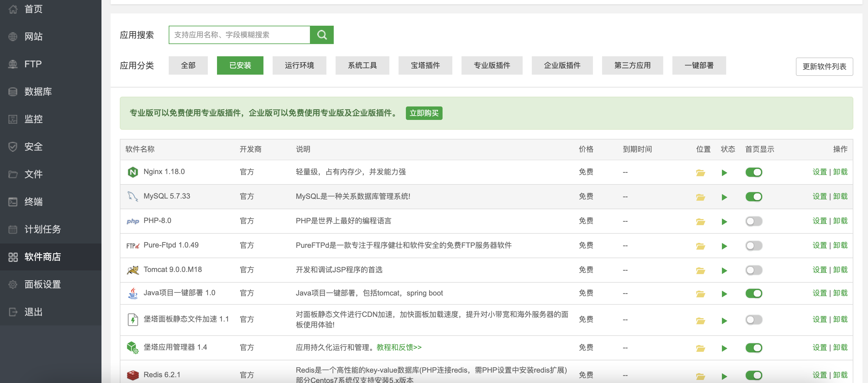
Task: Click 卸载 for Tomcat 9.0.0.M18
Action: (840, 270)
